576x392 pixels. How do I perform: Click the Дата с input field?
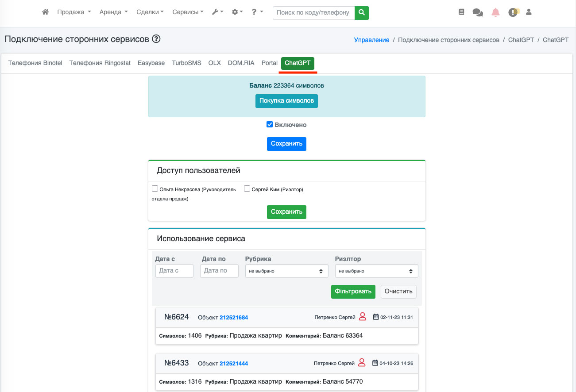(x=174, y=271)
